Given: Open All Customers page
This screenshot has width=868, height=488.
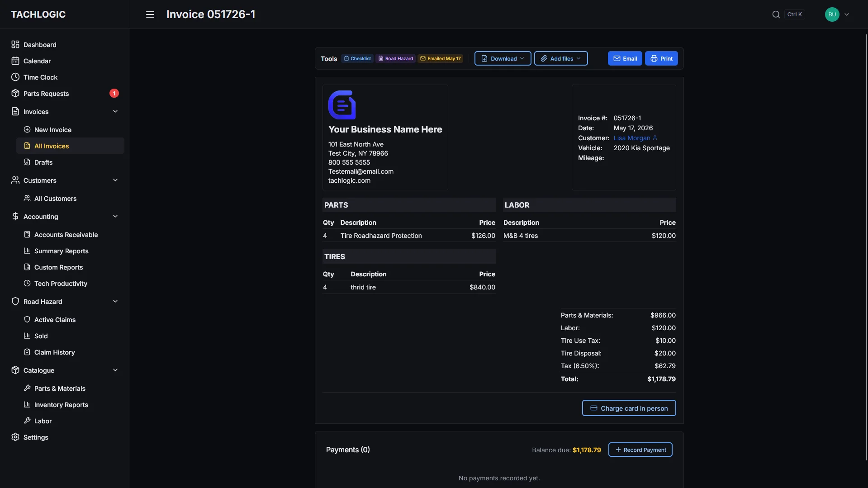Looking at the screenshot, I should [x=70, y=198].
